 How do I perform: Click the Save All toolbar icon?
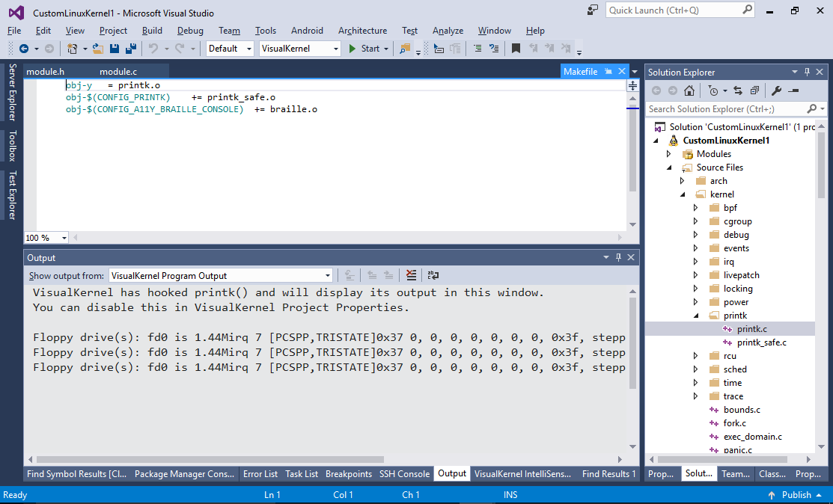[131, 49]
